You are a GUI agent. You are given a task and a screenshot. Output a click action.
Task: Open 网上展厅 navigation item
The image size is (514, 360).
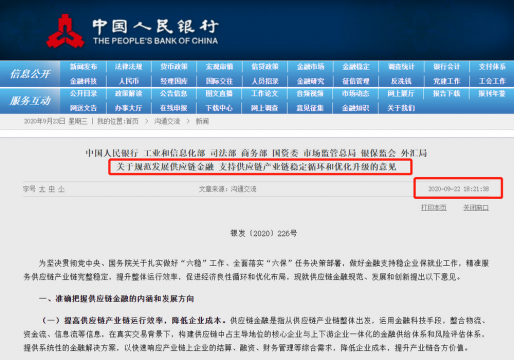point(401,94)
